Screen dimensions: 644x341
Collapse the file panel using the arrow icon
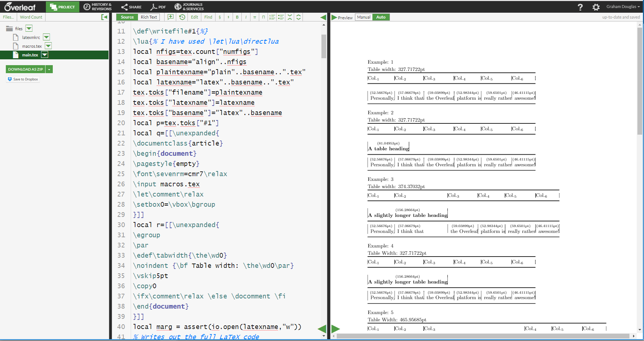(104, 17)
